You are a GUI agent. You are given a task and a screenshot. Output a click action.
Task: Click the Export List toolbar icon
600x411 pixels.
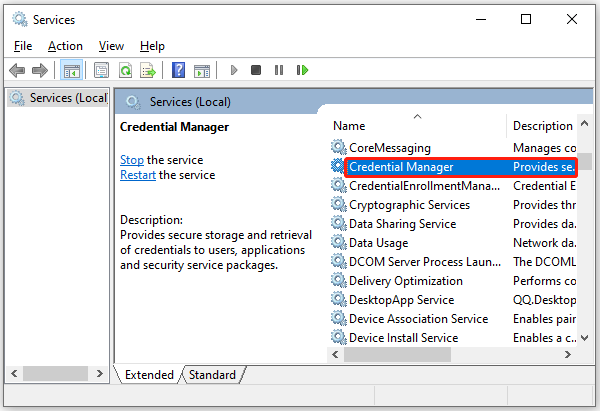(x=148, y=70)
